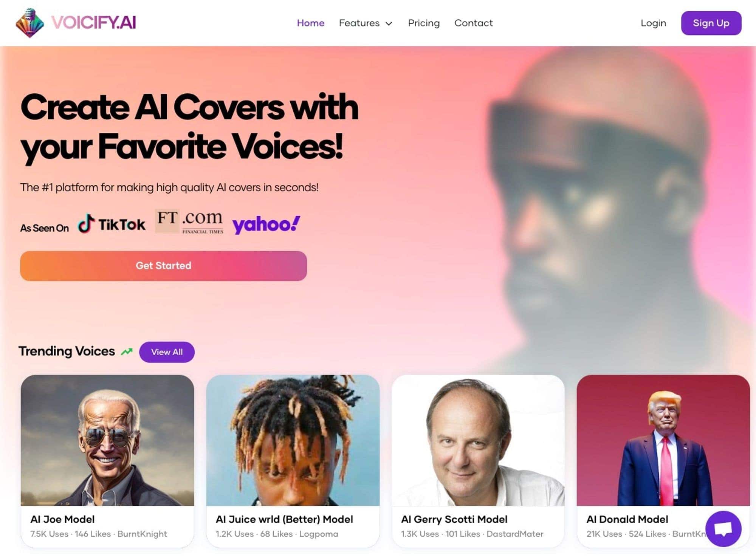Click the VOICIFY.AI wordmark
Image resolution: width=756 pixels, height=559 pixels.
pos(94,23)
